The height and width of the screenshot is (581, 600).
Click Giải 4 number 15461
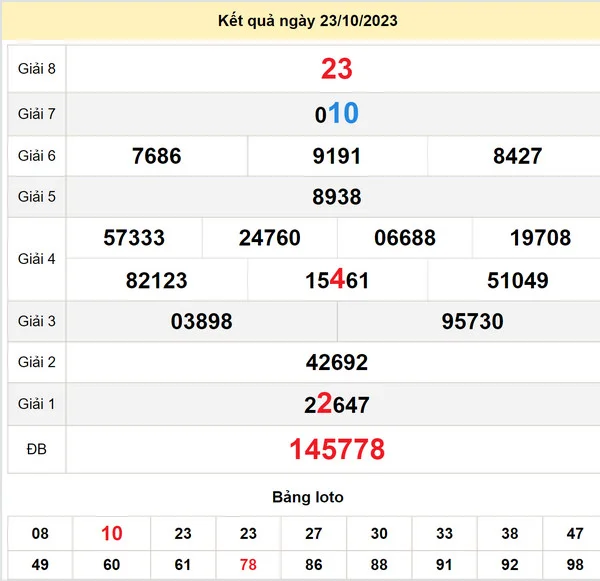click(x=337, y=281)
